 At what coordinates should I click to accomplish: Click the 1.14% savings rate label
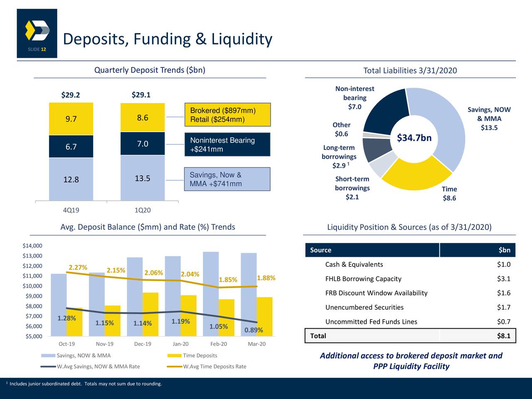coord(143,323)
